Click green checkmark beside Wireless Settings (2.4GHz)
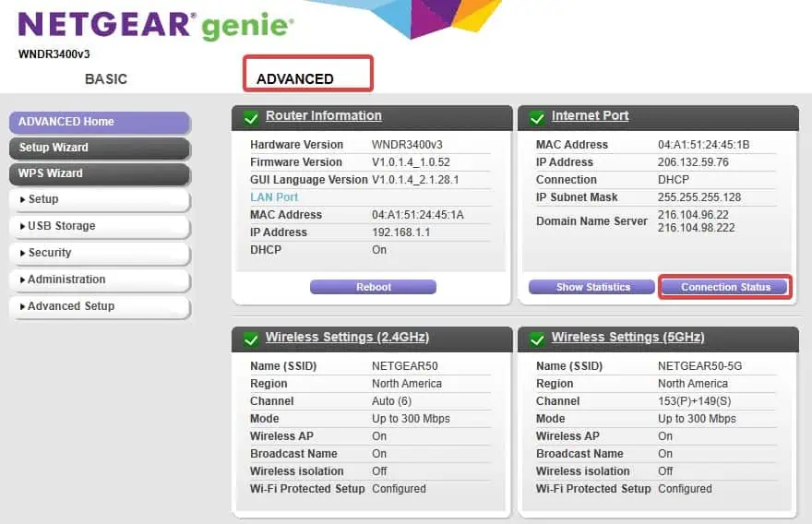The image size is (812, 524). pyautogui.click(x=251, y=339)
